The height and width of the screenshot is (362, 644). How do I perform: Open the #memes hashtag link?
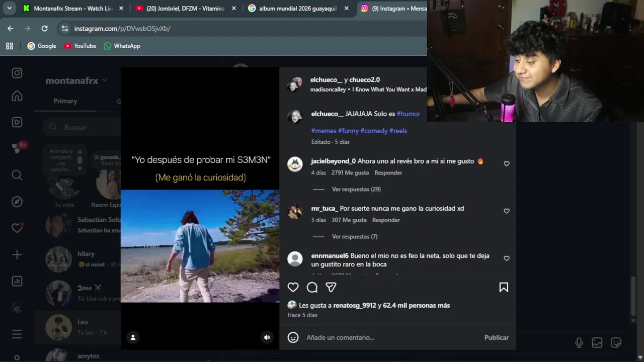click(x=324, y=131)
